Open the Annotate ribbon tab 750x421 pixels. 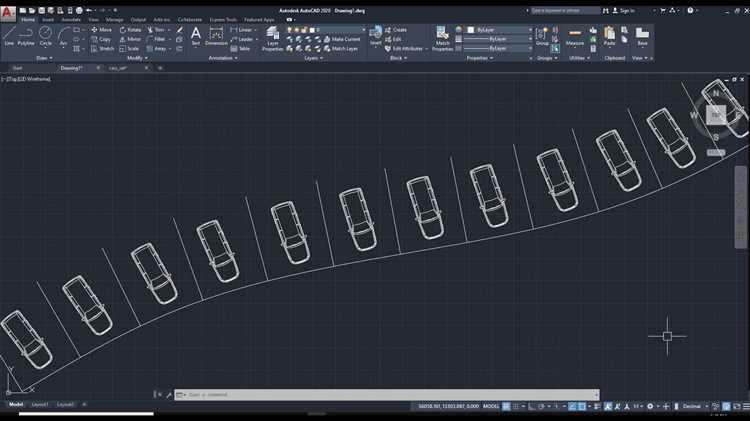[71, 19]
